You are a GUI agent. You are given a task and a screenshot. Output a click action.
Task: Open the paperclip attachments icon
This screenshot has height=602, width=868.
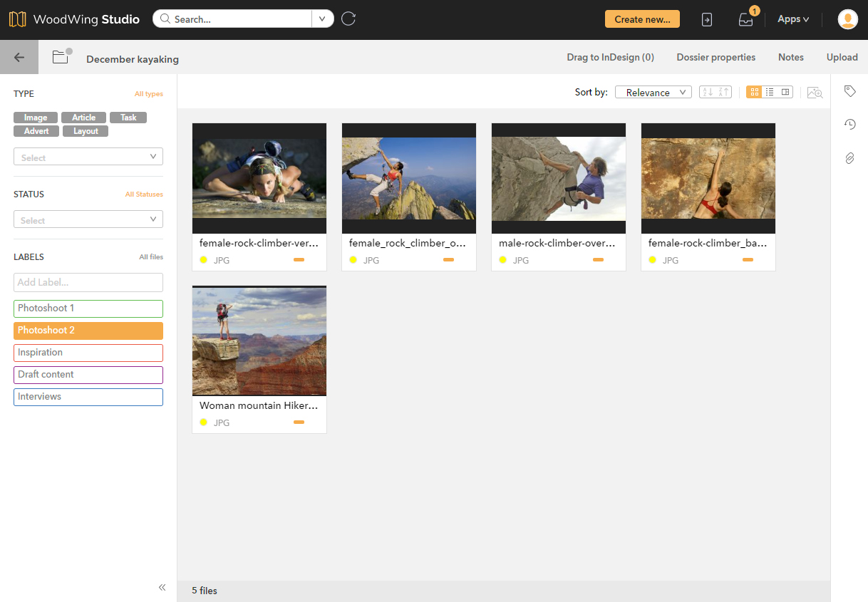click(849, 158)
